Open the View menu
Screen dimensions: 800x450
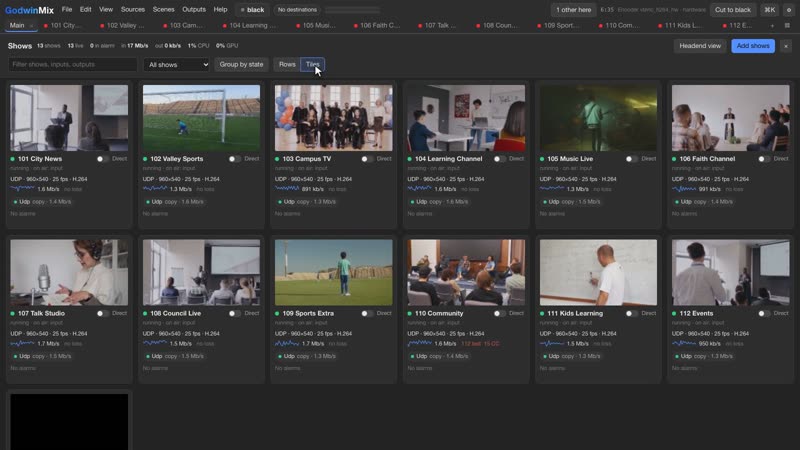pos(106,10)
